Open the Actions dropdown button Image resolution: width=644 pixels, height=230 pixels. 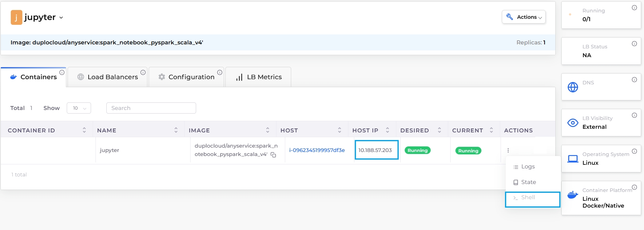[x=523, y=17]
